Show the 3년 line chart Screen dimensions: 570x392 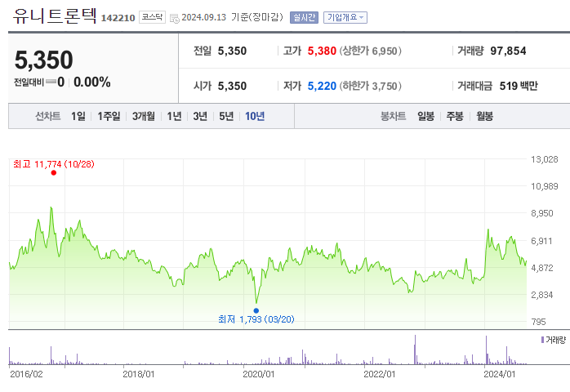200,116
